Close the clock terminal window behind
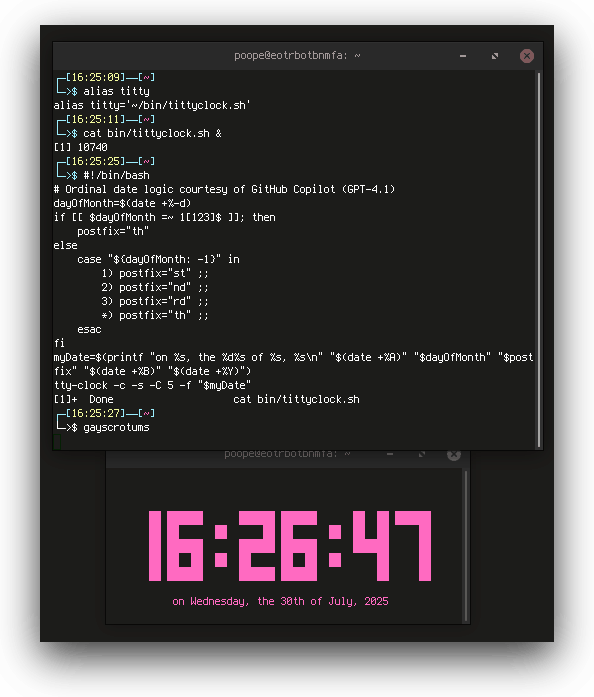Image resolution: width=594 pixels, height=697 pixels. pos(454,455)
